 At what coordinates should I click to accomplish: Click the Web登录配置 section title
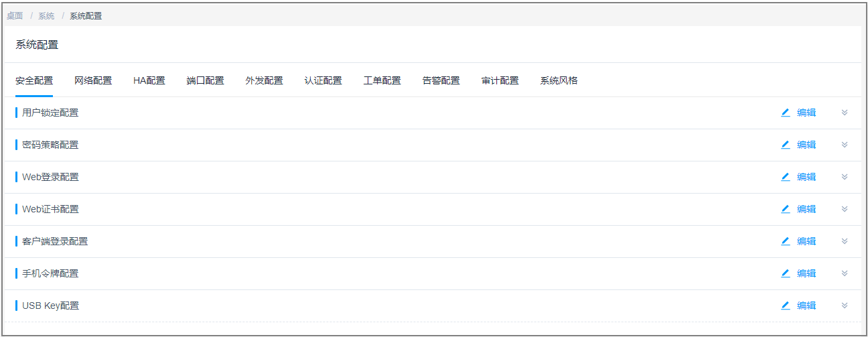pyautogui.click(x=50, y=177)
